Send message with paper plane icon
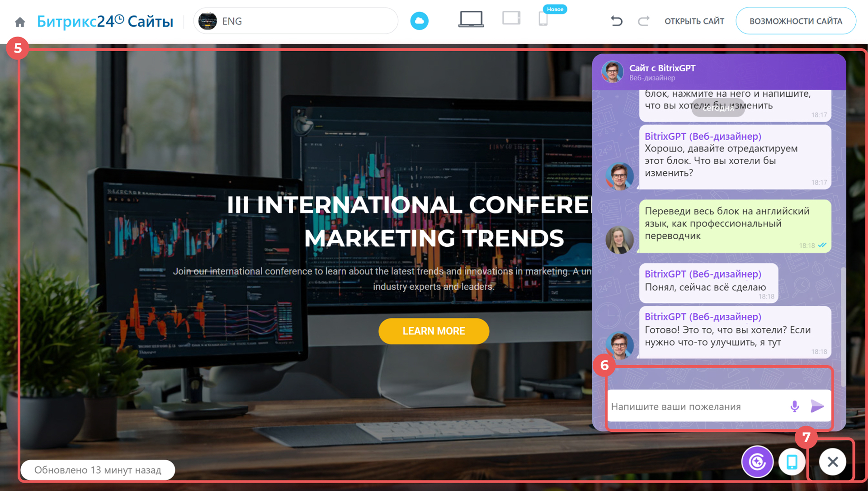Viewport: 868px width, 491px height. (817, 406)
